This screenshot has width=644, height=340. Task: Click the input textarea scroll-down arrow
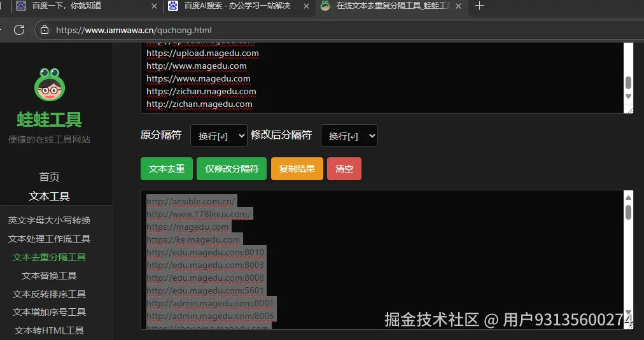(628, 97)
